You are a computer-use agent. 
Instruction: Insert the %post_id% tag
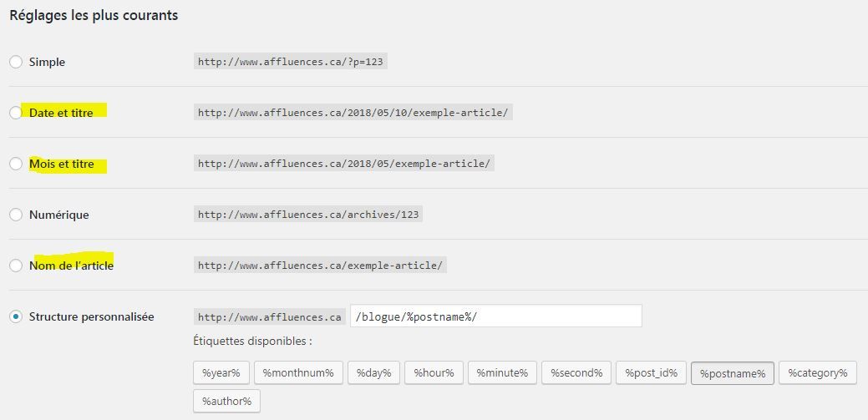pos(651,373)
